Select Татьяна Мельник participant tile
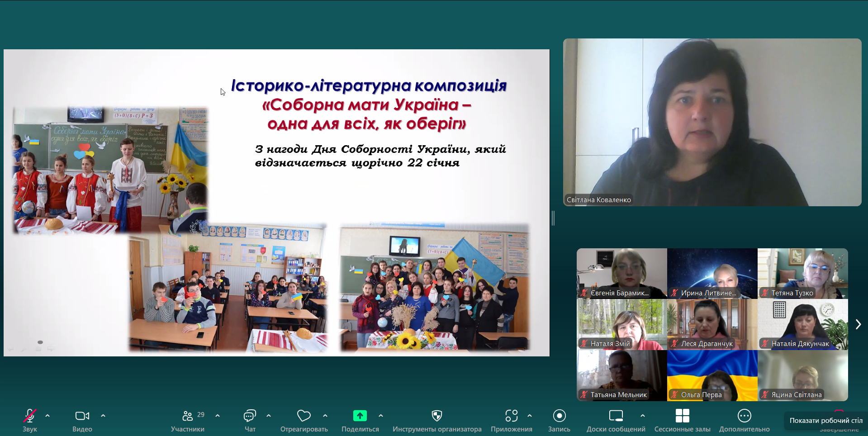The height and width of the screenshot is (436, 868). [622, 375]
